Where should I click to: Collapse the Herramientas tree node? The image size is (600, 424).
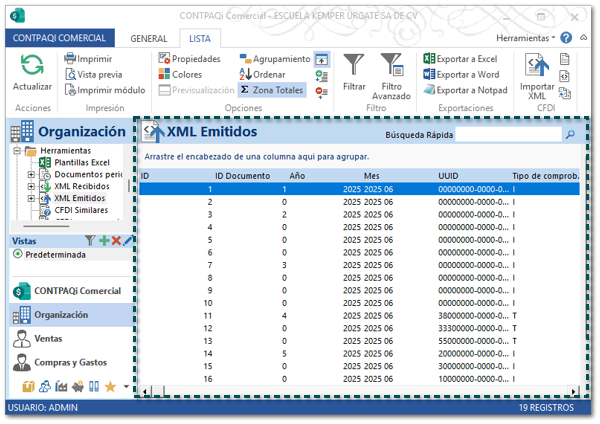pyautogui.click(x=17, y=151)
